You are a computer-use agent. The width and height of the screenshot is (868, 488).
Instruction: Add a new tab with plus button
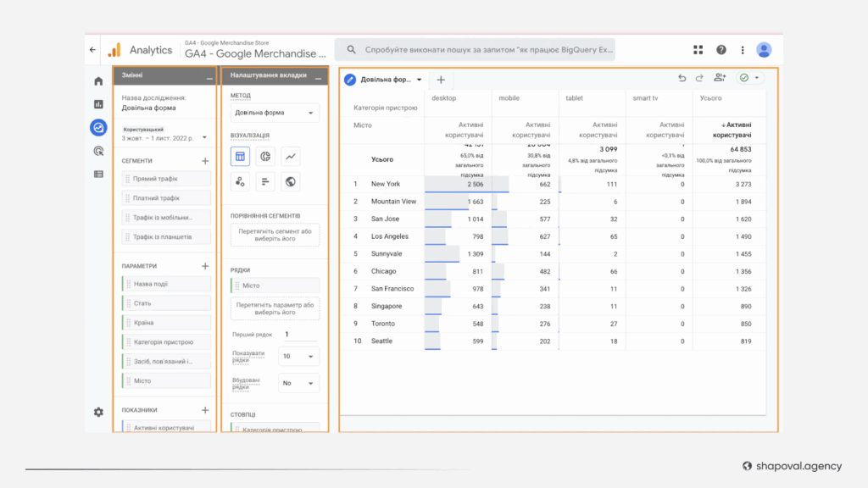440,80
